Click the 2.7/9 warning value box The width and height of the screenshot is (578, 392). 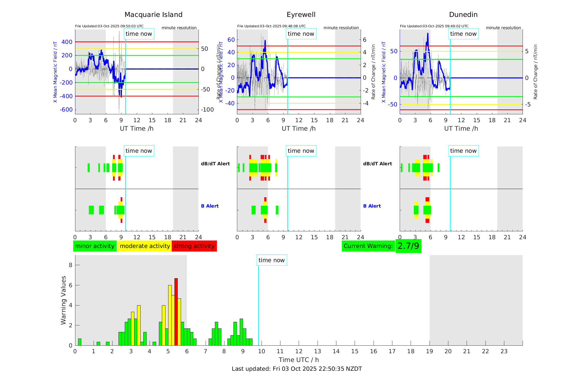408,246
